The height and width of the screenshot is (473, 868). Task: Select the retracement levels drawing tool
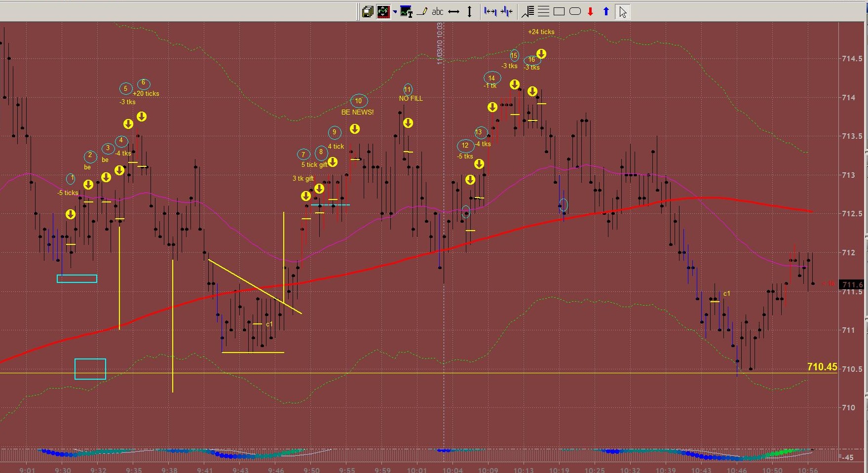528,11
